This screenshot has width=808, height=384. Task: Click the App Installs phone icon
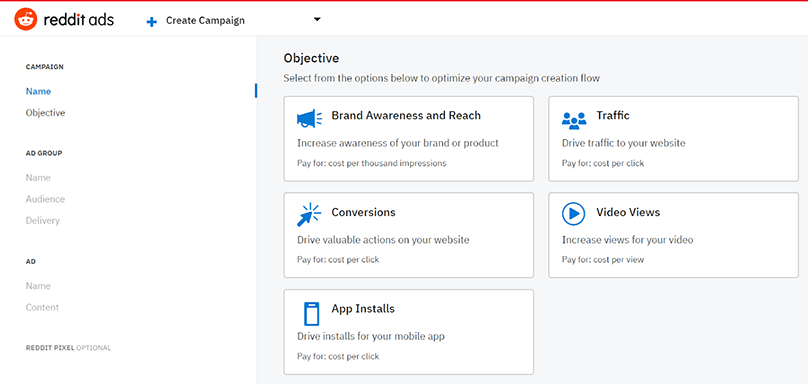(x=312, y=313)
